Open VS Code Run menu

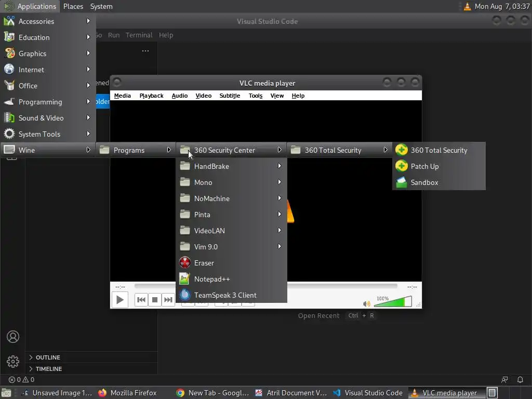[114, 35]
